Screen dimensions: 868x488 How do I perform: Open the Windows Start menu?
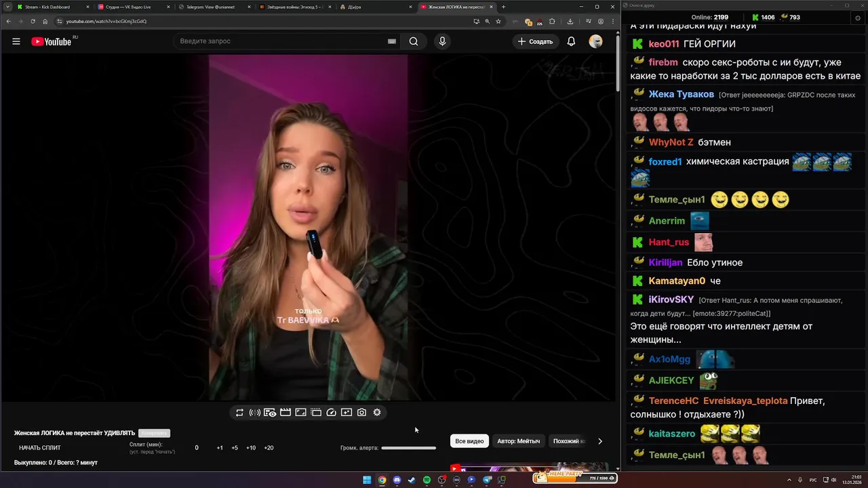367,480
